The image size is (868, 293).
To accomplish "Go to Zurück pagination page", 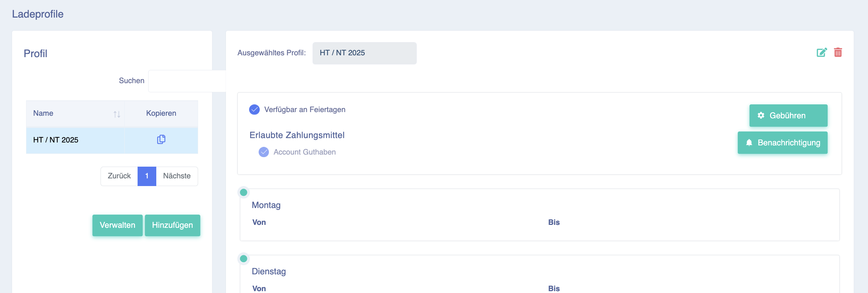I will 119,176.
